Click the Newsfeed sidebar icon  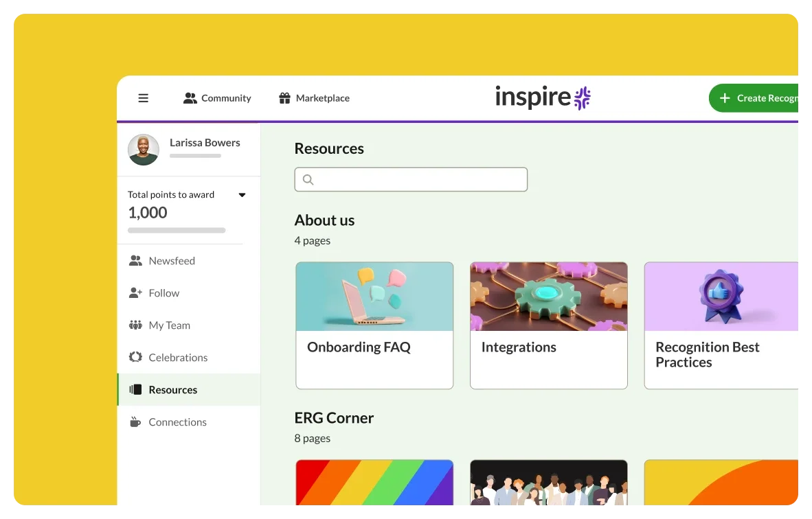click(135, 260)
